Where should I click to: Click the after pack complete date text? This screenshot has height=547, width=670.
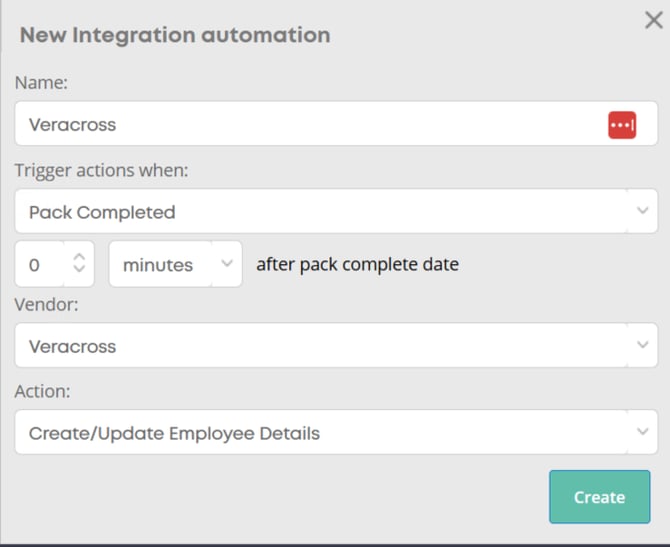(x=357, y=265)
